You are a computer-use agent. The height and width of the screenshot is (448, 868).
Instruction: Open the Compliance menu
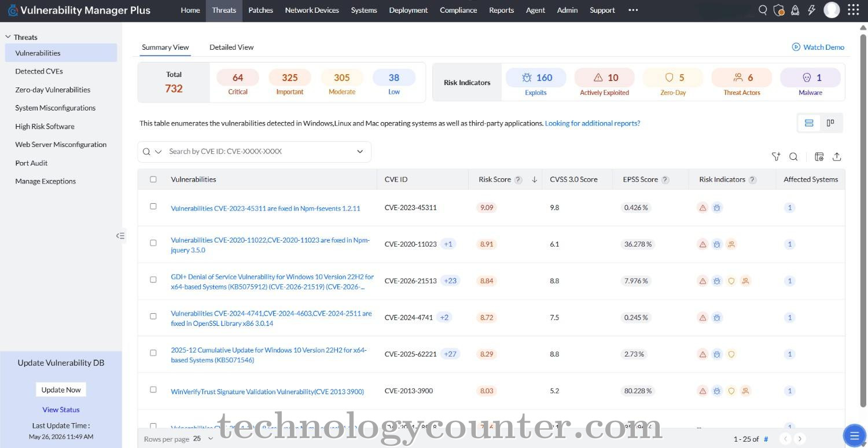[x=458, y=10]
